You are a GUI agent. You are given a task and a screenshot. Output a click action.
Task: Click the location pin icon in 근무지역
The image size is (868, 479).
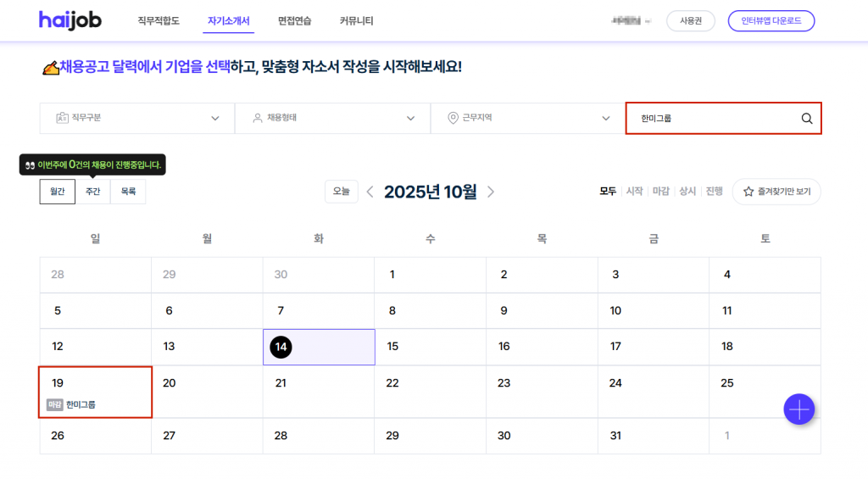coord(453,118)
